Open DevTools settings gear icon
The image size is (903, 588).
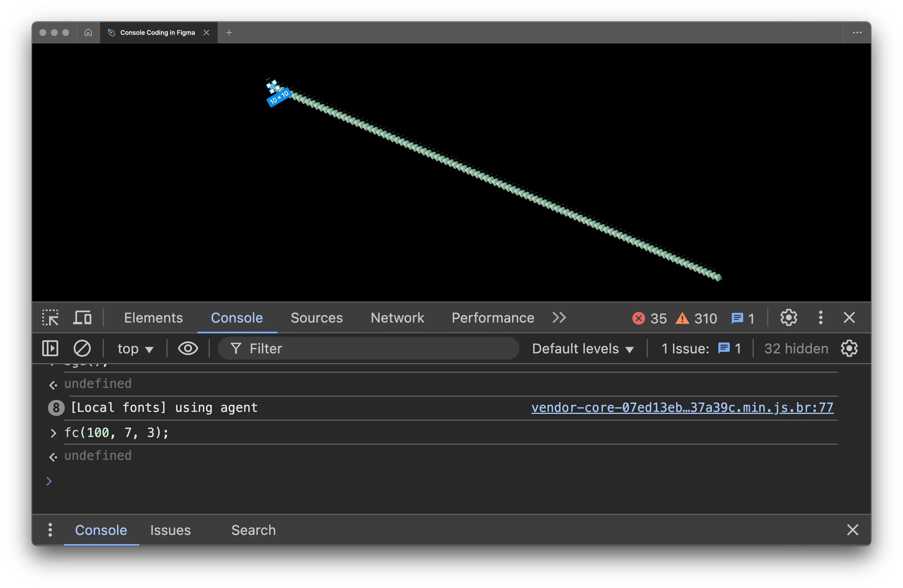coord(789,318)
